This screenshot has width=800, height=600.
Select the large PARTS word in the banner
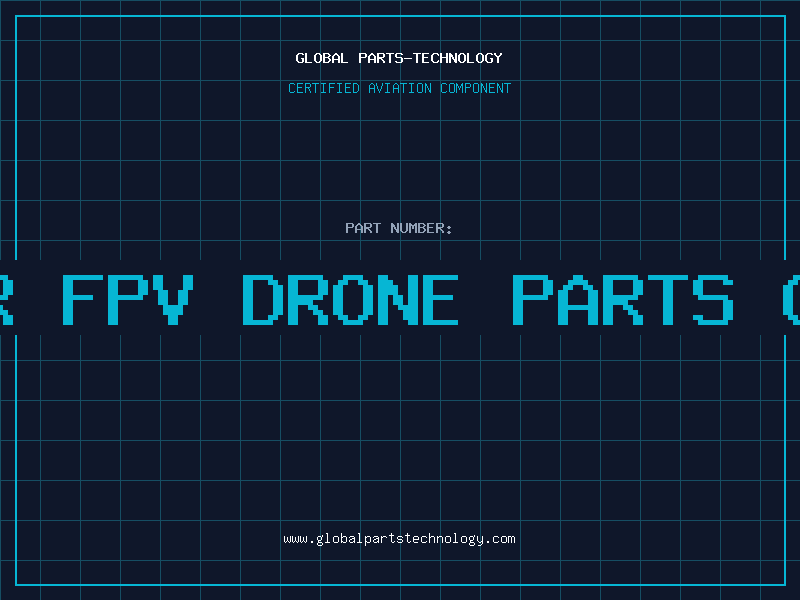pos(622,299)
